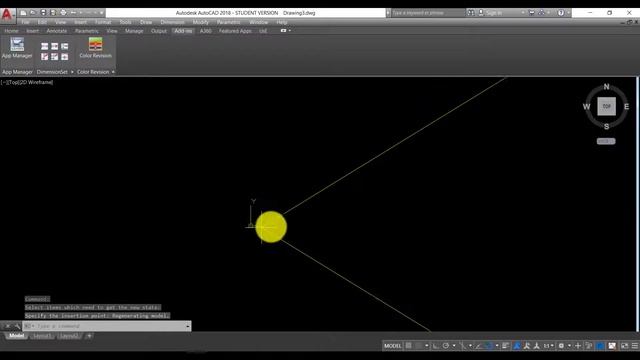Click the viewport controls label [-][Top][2D Wireframe]
The image size is (640, 360).
tap(27, 82)
